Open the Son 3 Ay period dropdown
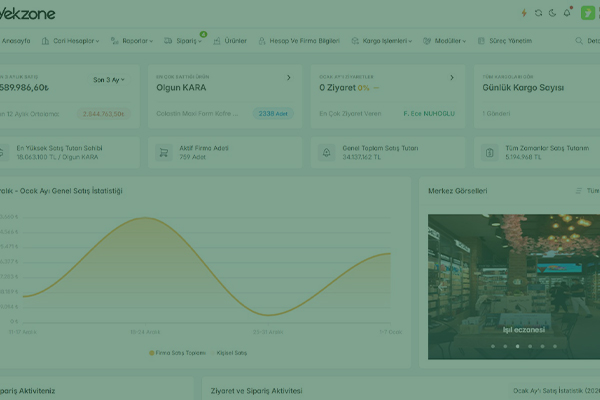 pos(109,80)
